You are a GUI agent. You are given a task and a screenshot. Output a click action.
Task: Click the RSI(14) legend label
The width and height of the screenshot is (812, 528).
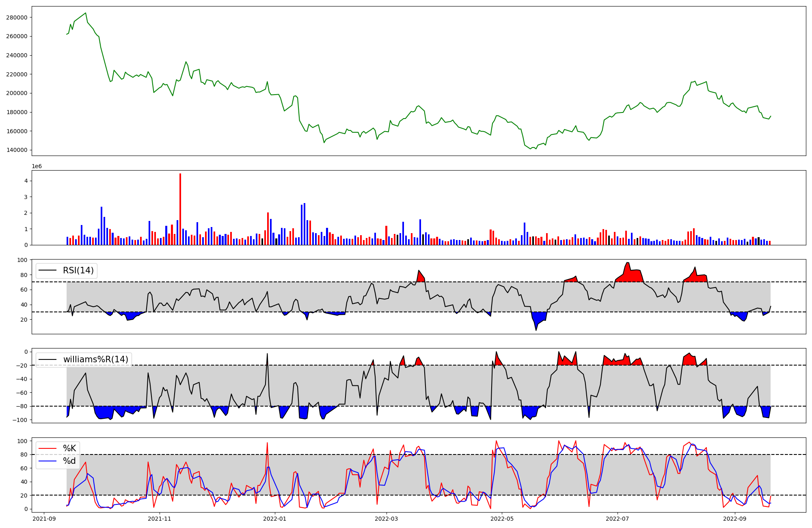[78, 270]
